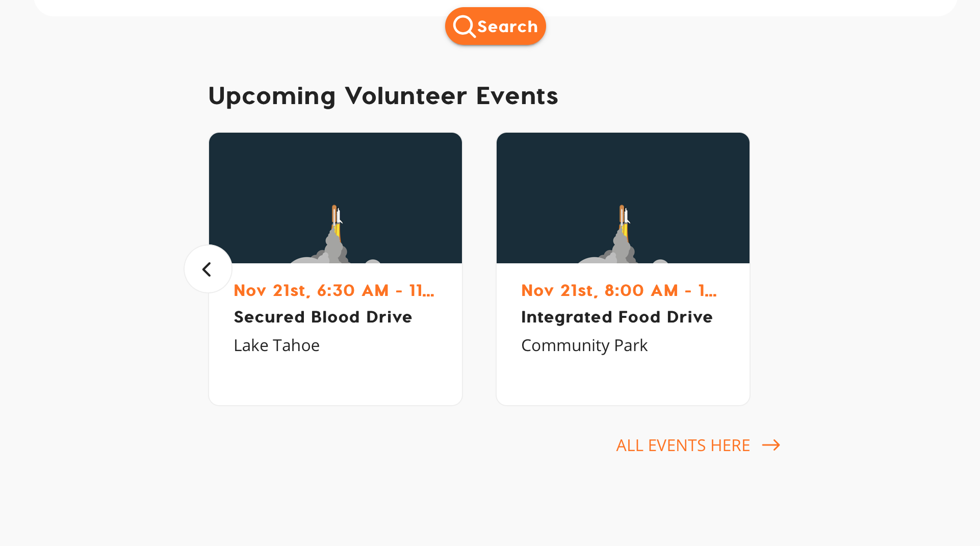This screenshot has width=980, height=546.
Task: Open the Integrated Food Drive rocket image
Action: coord(623,198)
